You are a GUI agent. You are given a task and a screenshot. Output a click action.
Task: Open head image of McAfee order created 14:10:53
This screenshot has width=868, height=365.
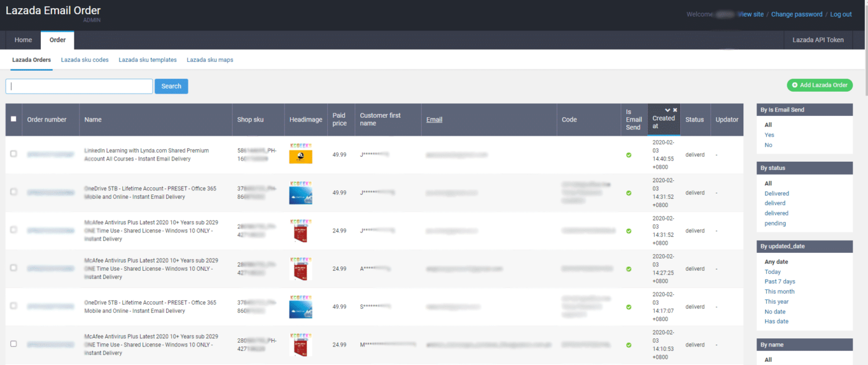tap(301, 345)
